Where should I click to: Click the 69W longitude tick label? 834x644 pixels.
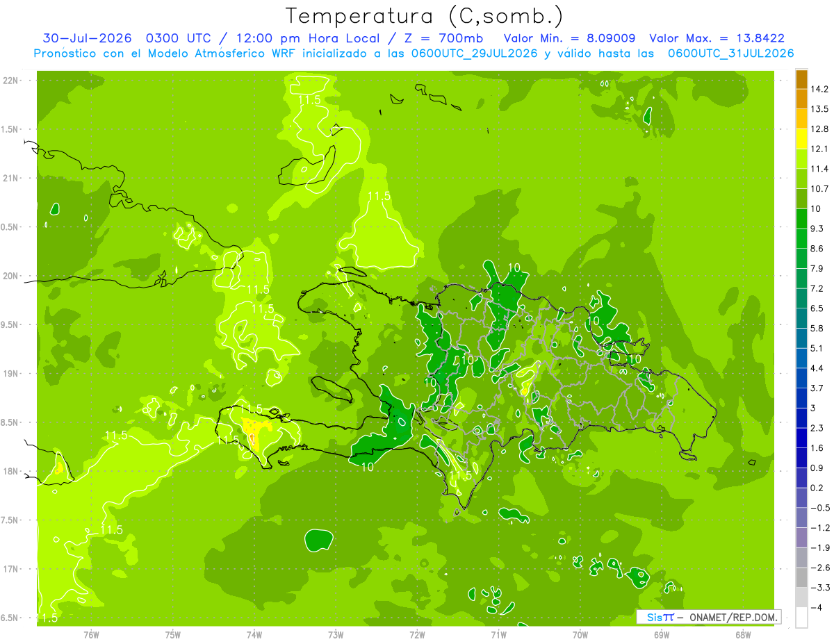tap(662, 634)
